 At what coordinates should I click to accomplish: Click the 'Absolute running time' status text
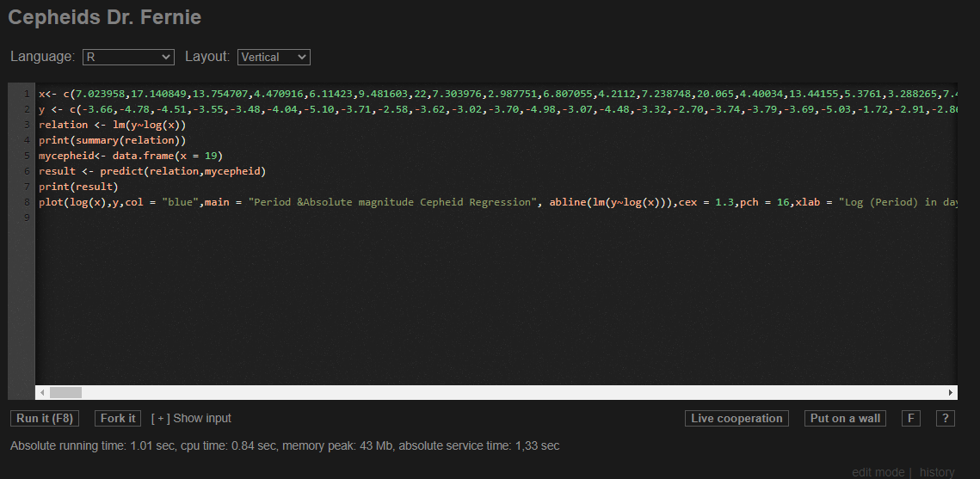pyautogui.click(x=285, y=446)
